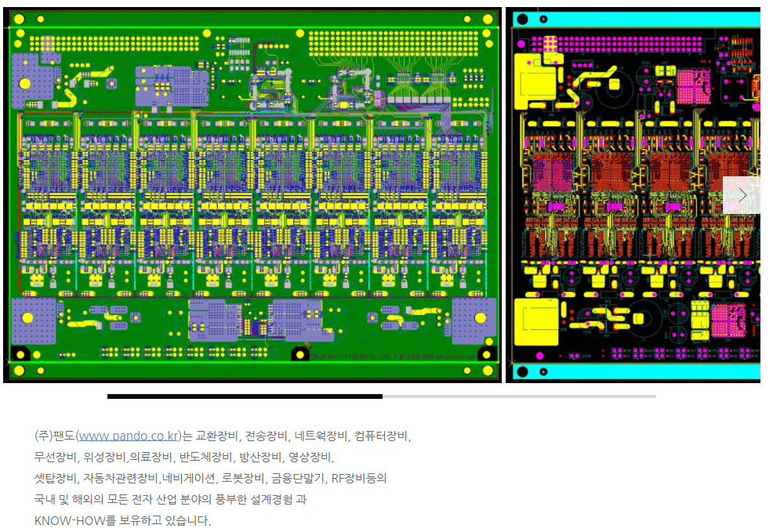Click the text line beginning with "셋탑장비"
The width and height of the screenshot is (773, 532).
tap(210, 478)
